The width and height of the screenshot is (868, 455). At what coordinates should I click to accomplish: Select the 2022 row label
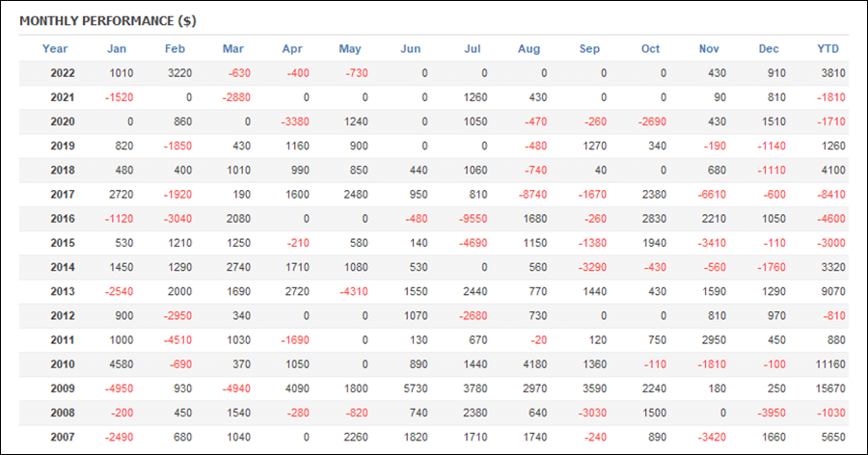(63, 73)
